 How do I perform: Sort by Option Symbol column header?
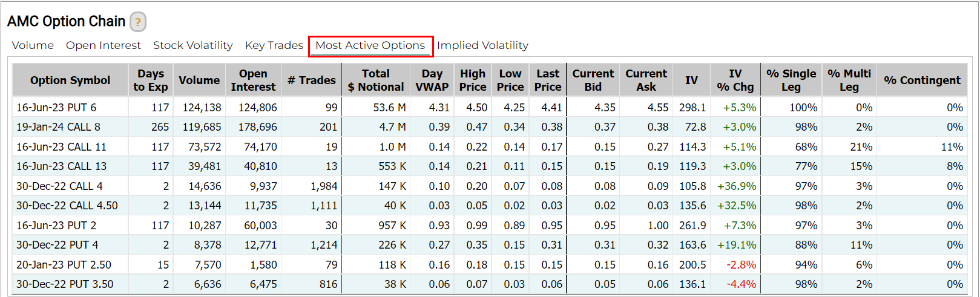point(70,80)
